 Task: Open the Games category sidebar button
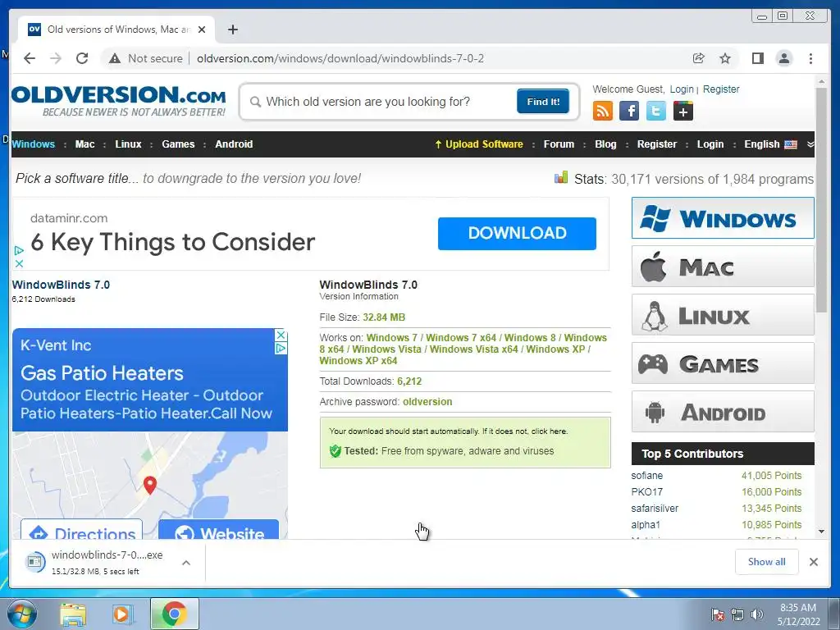pos(723,363)
